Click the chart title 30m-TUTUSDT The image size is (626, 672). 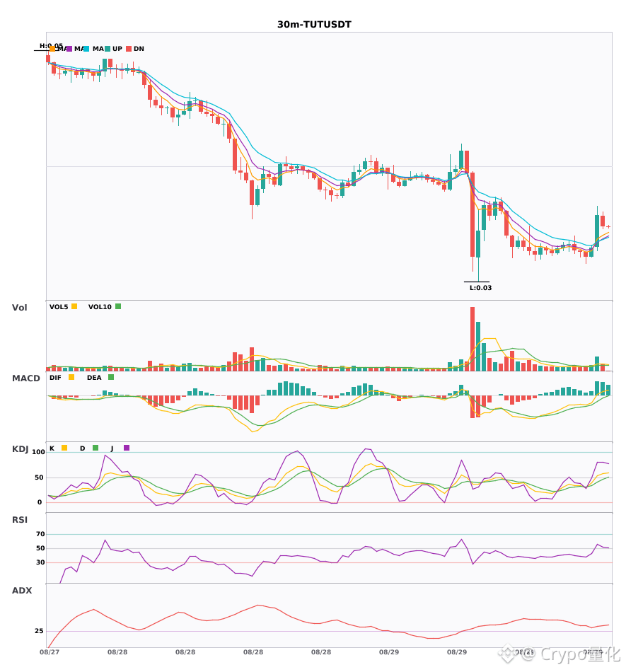click(x=314, y=25)
